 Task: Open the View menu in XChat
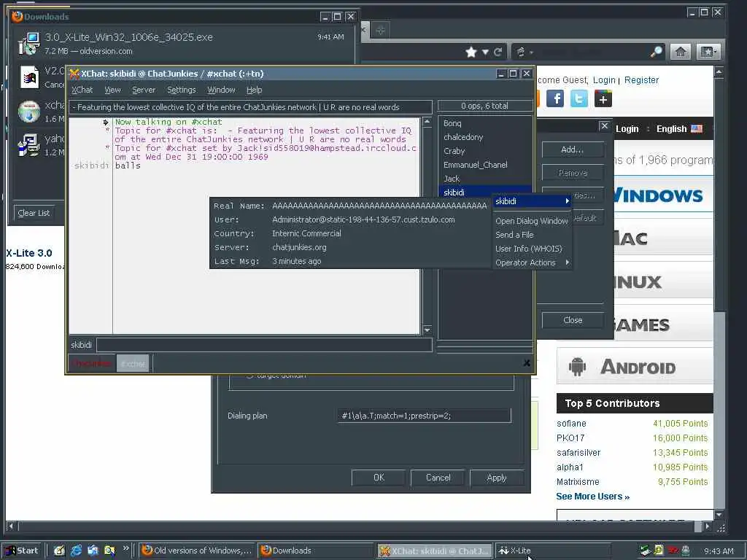[x=112, y=90]
